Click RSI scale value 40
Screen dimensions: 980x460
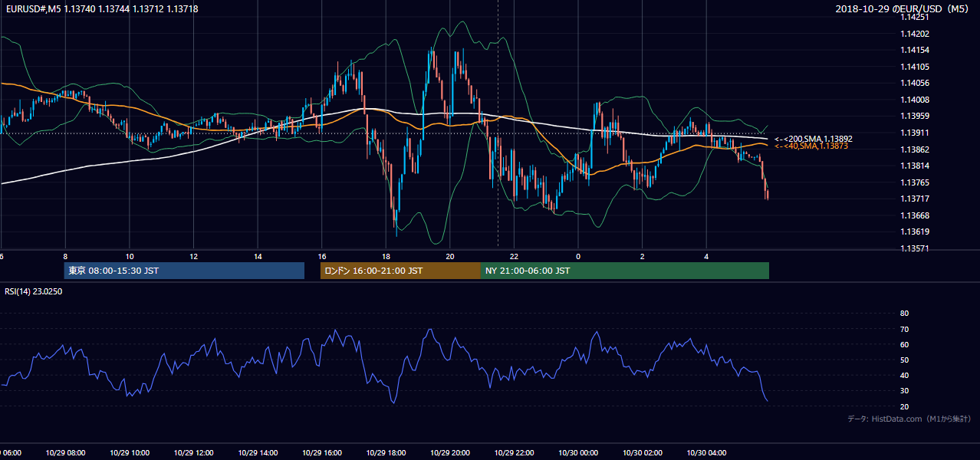[904, 375]
